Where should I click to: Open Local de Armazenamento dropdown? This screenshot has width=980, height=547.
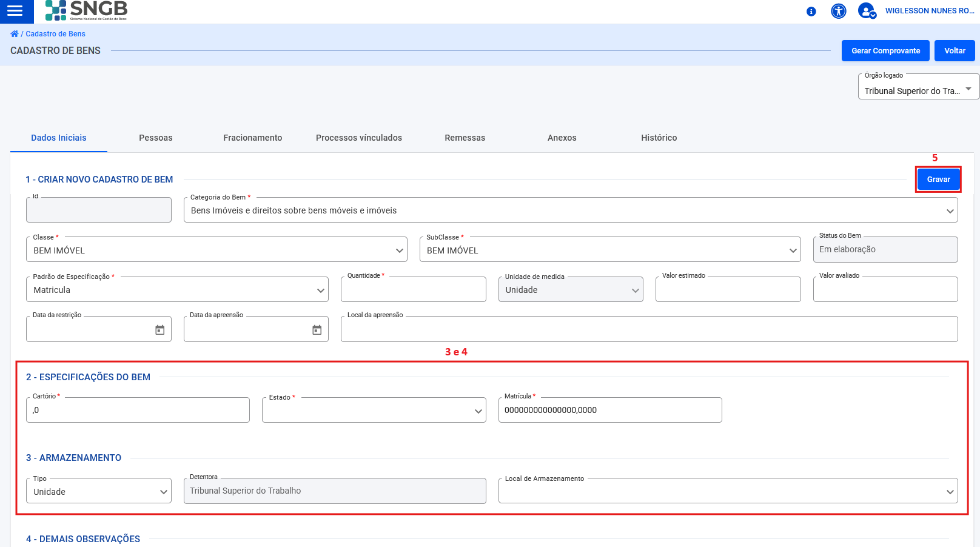coord(728,491)
